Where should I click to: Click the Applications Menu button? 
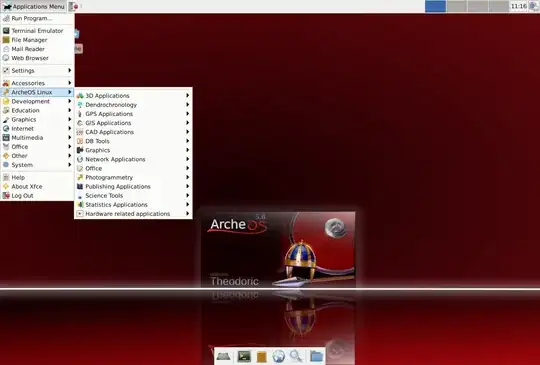(33, 7)
